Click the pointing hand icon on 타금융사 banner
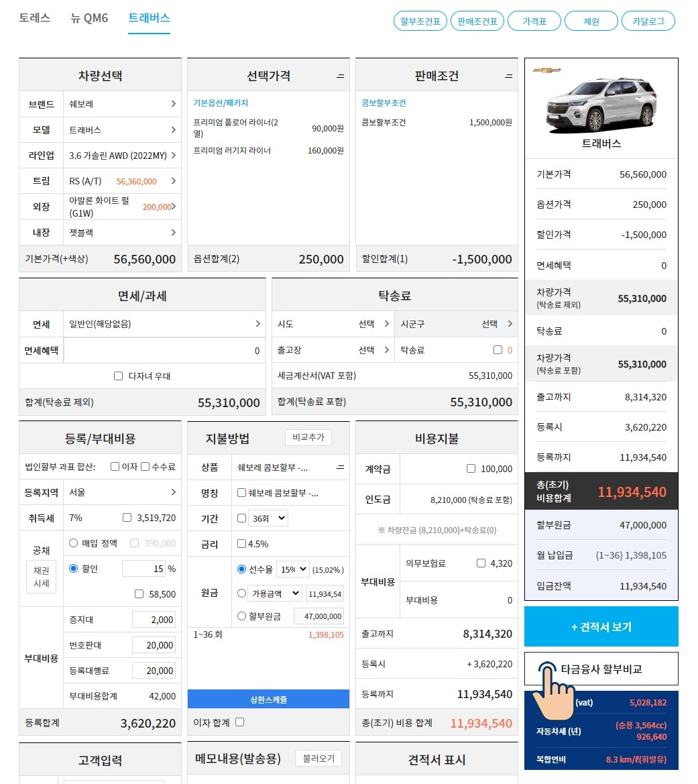Screen dimensions: 698x784 coord(553,690)
